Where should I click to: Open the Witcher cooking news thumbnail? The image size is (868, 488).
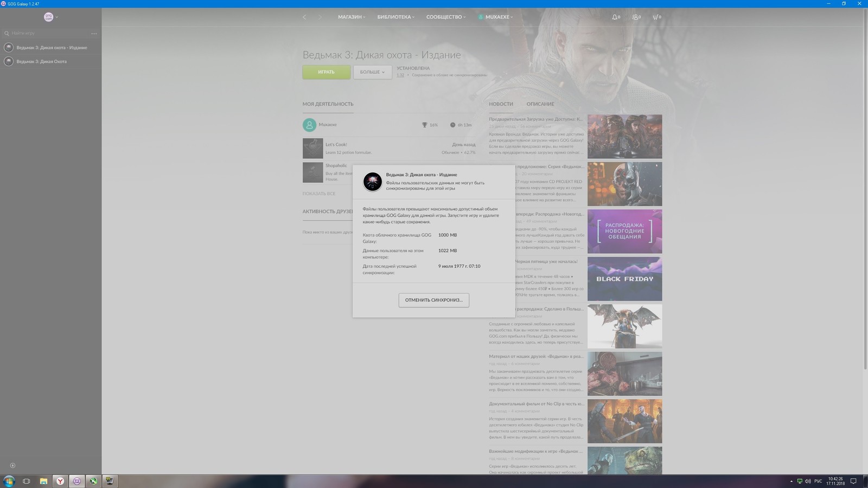pyautogui.click(x=624, y=374)
